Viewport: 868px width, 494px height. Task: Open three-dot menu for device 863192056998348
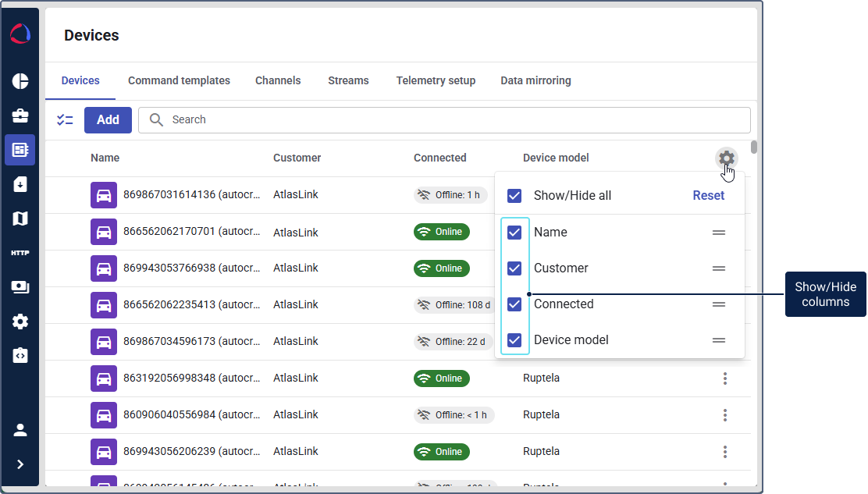tap(725, 378)
